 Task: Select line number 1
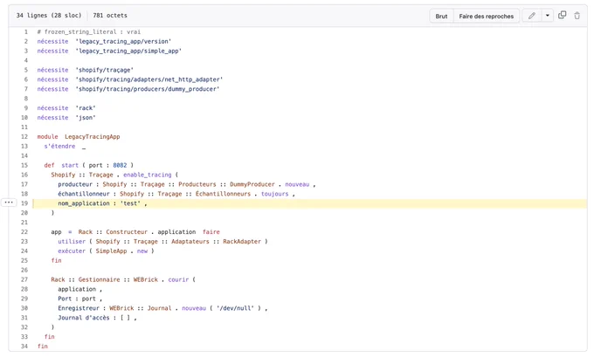coord(26,31)
